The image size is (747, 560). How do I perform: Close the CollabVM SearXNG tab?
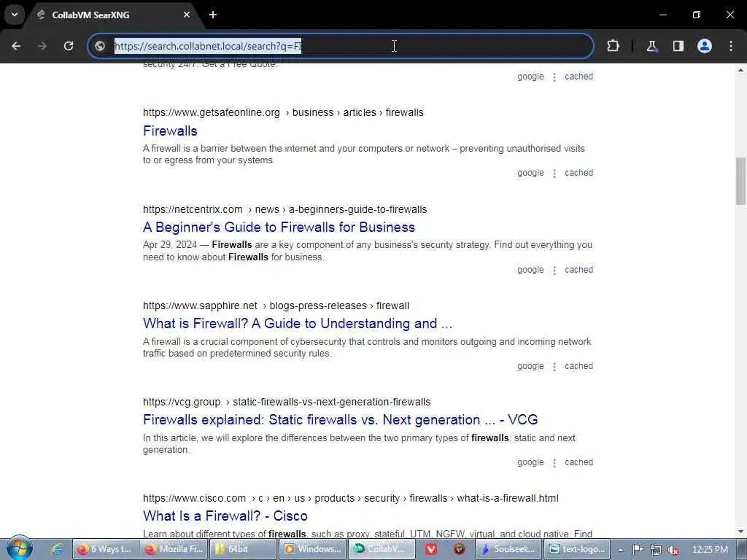(x=187, y=15)
